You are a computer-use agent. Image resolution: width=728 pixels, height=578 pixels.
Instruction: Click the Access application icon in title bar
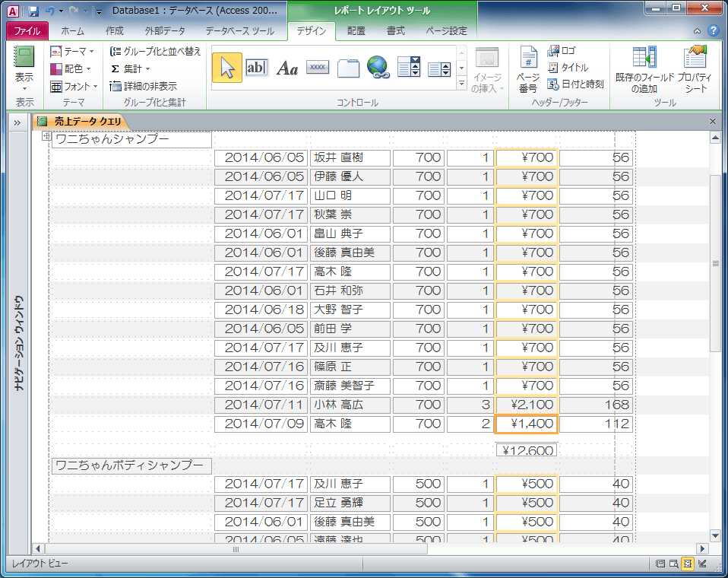coord(13,10)
